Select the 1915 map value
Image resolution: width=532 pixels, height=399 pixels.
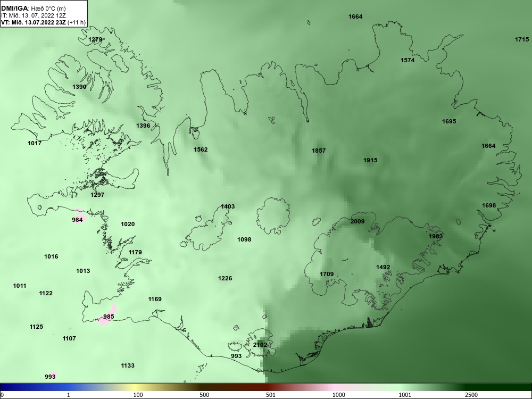click(x=370, y=160)
